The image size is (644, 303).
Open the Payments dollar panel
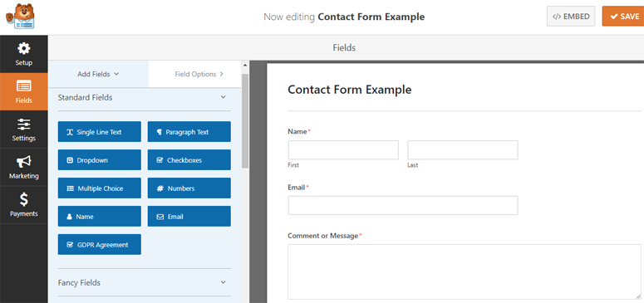[24, 205]
